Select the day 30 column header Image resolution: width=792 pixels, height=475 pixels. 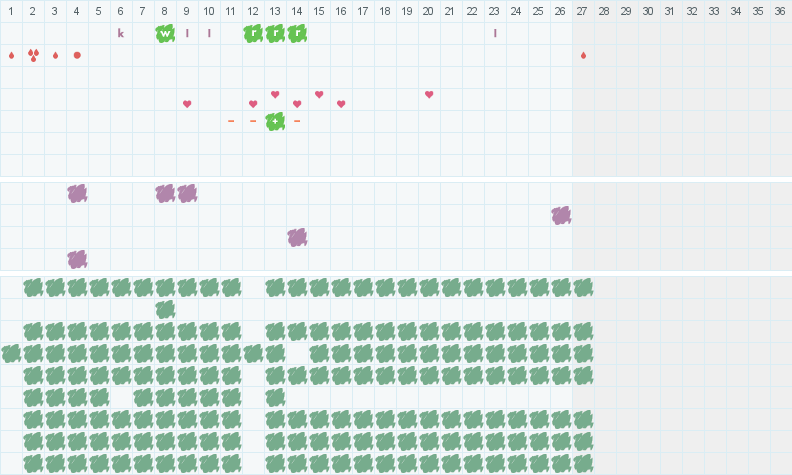pos(648,11)
